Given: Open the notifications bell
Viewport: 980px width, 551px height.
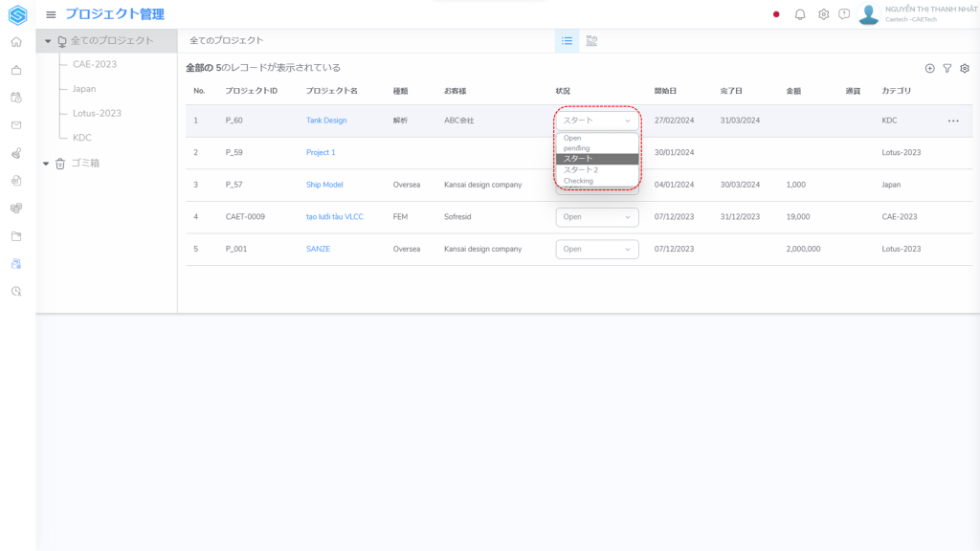Looking at the screenshot, I should point(800,14).
